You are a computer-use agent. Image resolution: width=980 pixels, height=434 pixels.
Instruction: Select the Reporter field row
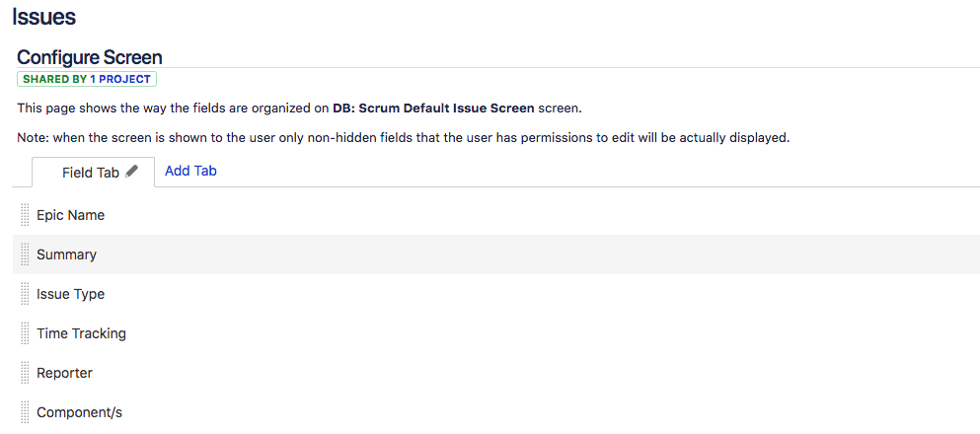(496, 373)
